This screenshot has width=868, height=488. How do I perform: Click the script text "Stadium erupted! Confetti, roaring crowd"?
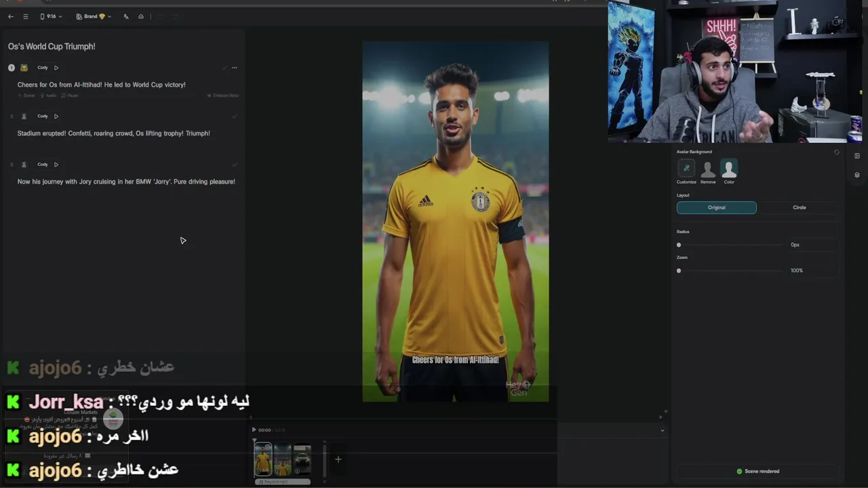(76, 134)
